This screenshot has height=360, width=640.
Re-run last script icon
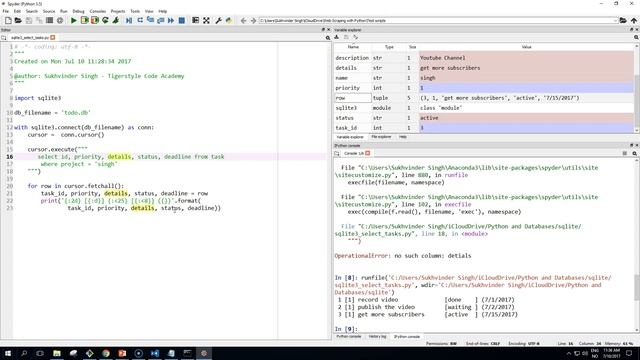tap(105, 20)
